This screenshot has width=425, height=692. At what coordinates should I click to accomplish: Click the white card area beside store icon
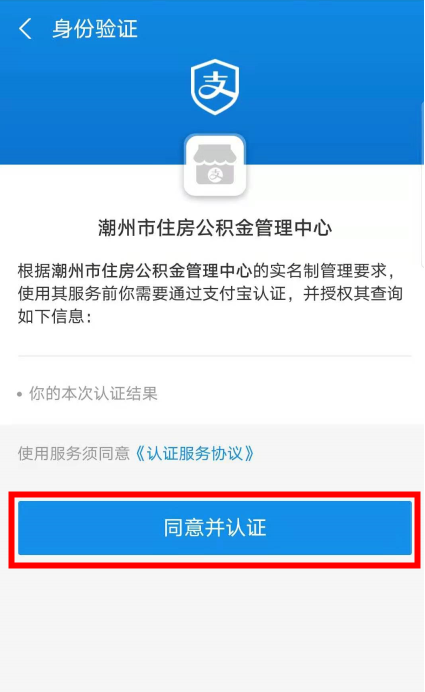tap(331, 185)
